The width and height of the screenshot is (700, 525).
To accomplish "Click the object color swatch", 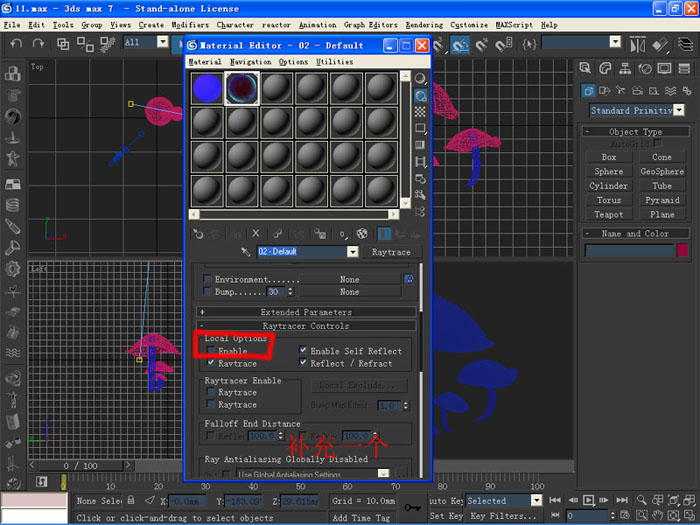I will pyautogui.click(x=682, y=250).
